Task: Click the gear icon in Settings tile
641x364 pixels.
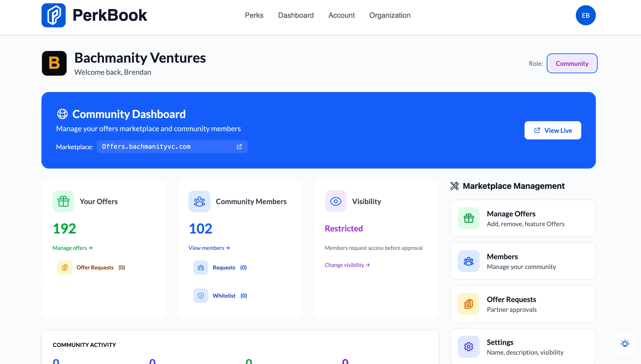Action: 469,347
